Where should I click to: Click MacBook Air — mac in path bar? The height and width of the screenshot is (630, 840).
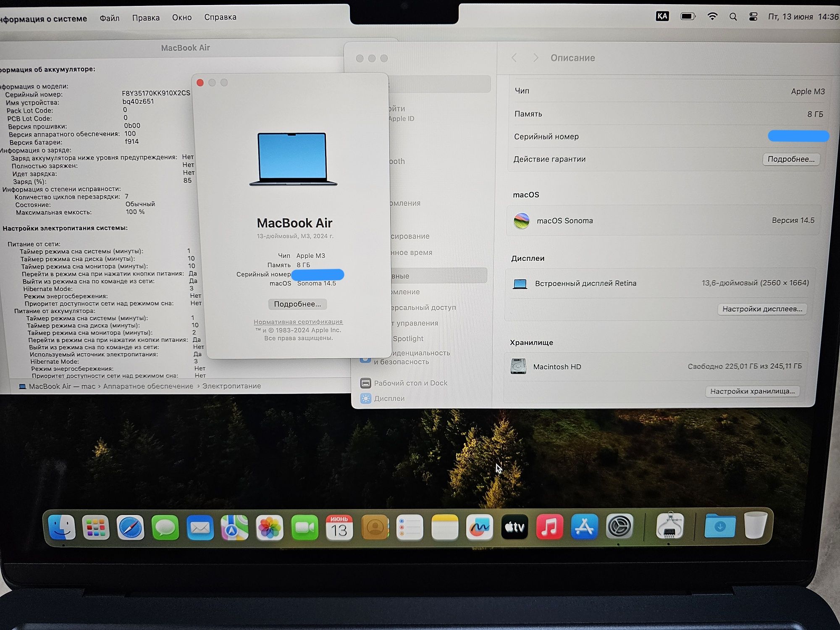pos(58,386)
